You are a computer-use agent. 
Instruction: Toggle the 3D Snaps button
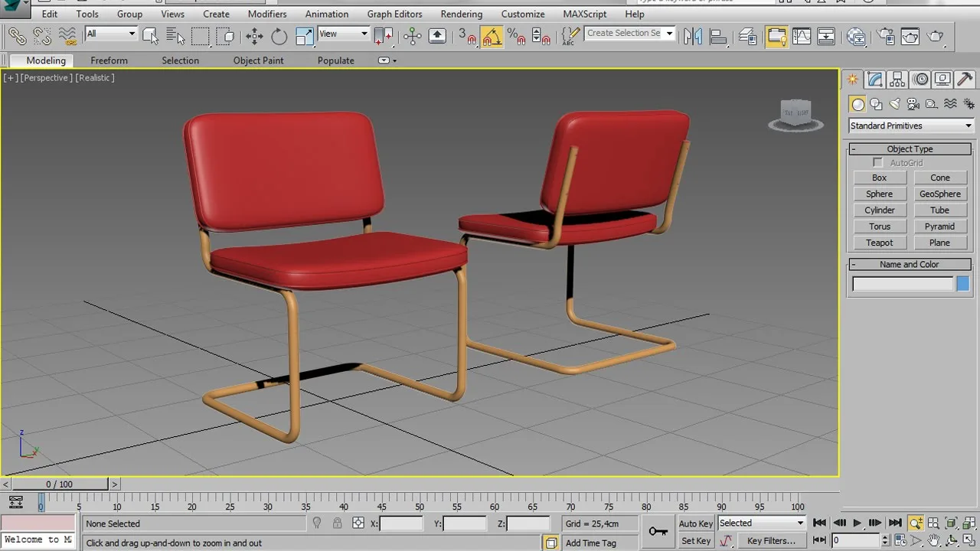pos(467,36)
